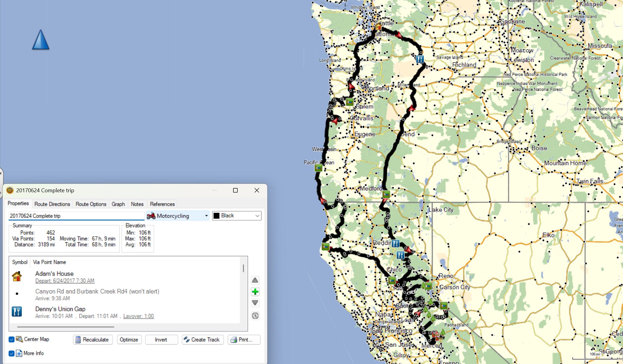Click restaurant marker near Redding on map

(396, 243)
